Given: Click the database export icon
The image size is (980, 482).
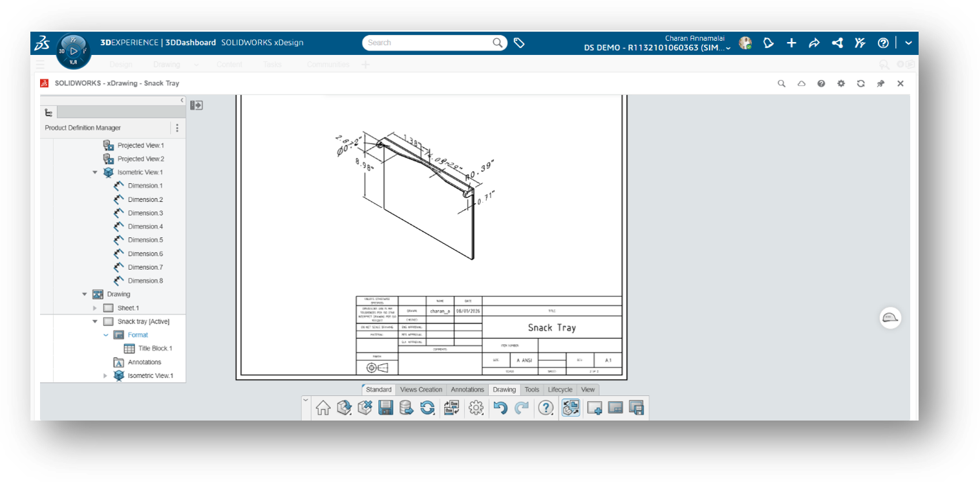Looking at the screenshot, I should [x=407, y=408].
